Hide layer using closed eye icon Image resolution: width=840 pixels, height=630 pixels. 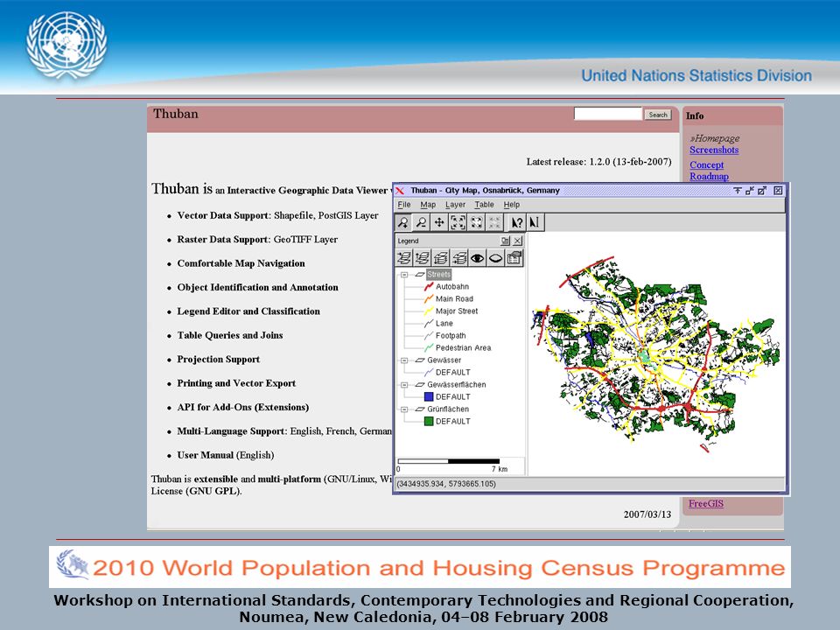click(495, 258)
